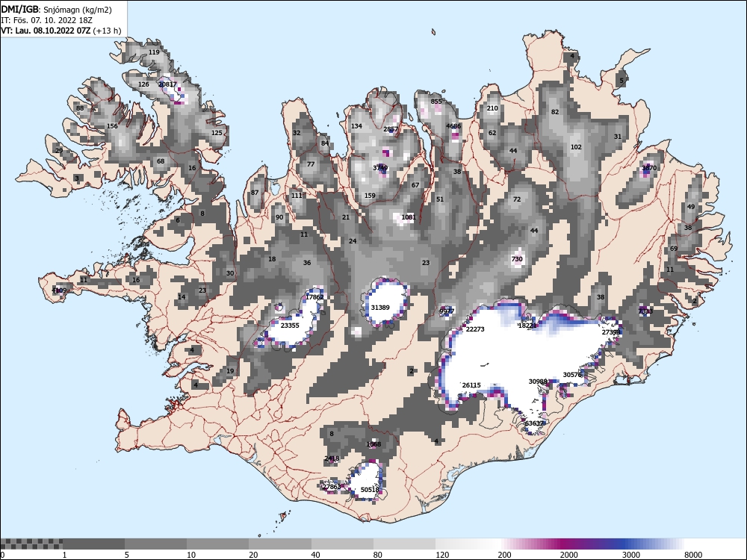Screen dimensions: 747x560
Task: Click snow value '1668' in the south
Action: [373, 444]
